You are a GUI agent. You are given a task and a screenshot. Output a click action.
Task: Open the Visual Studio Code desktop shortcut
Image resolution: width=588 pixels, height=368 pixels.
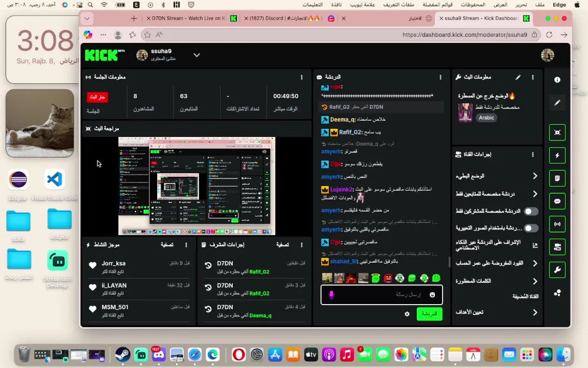pos(55,185)
